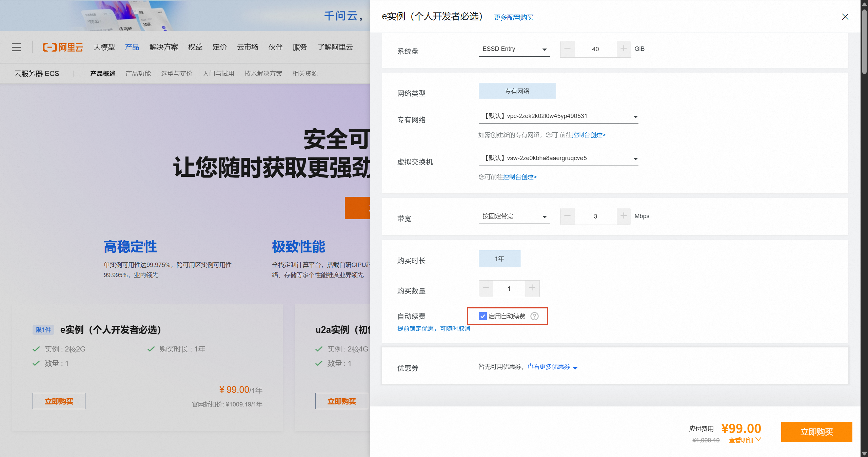Click the 高稳定性 heading
Screen dimensions: 868x457
point(131,247)
